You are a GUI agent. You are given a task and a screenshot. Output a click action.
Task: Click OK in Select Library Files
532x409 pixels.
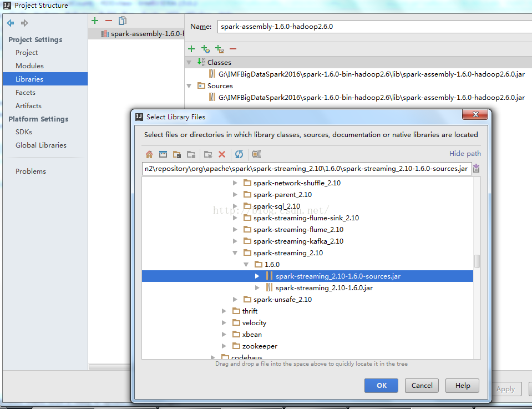(x=381, y=386)
